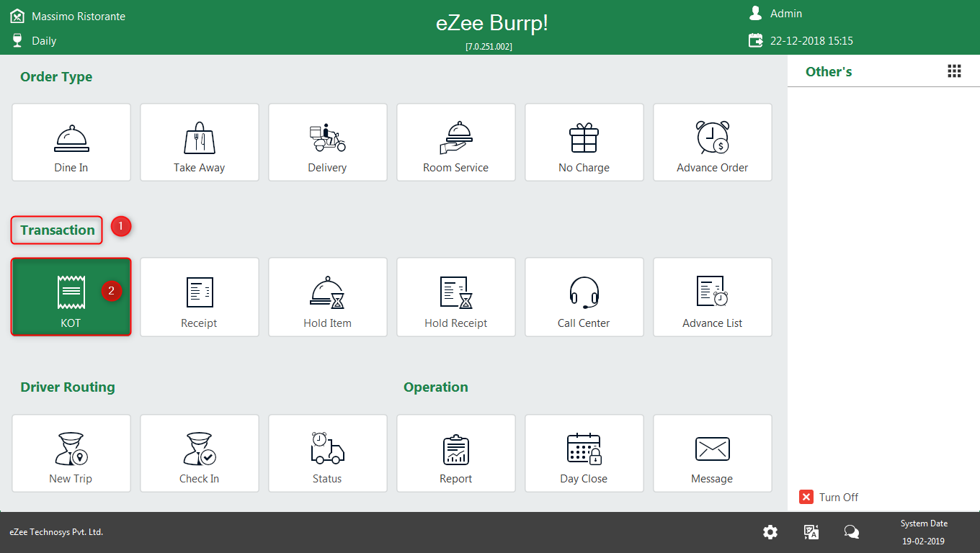Click the Admin username text

tap(786, 14)
